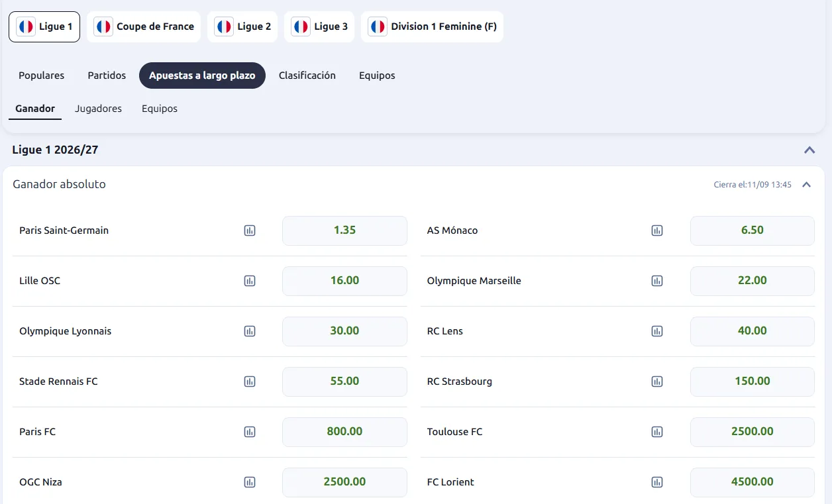This screenshot has height=504, width=832.
Task: Select Division 1 Feminine (F) competition
Action: pyautogui.click(x=432, y=26)
